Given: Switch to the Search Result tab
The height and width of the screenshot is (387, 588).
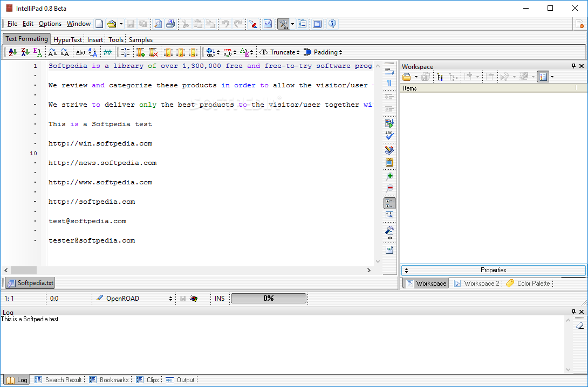Looking at the screenshot, I should coord(58,380).
